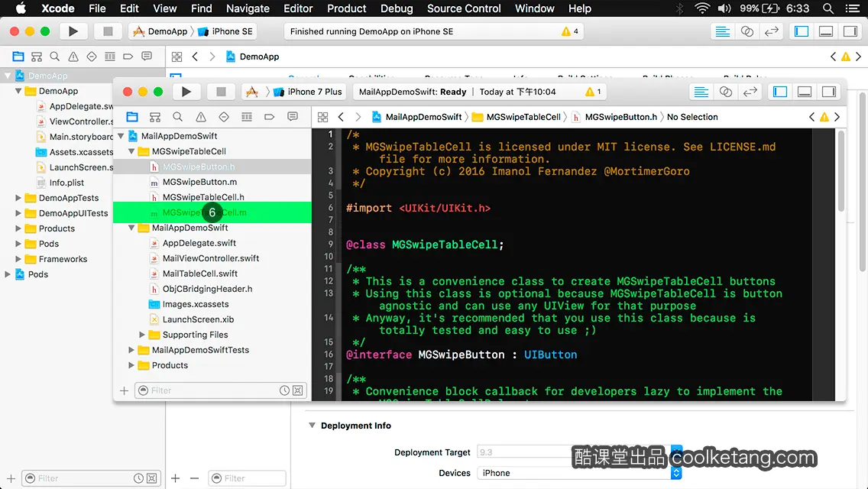
Task: Open the Debug menu
Action: [x=397, y=8]
